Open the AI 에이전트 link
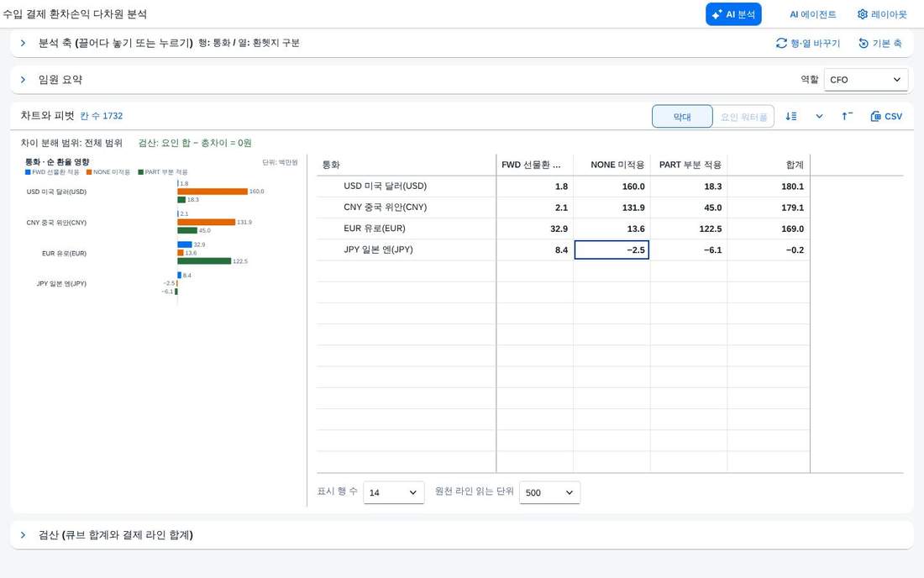This screenshot has height=578, width=924. (x=812, y=14)
